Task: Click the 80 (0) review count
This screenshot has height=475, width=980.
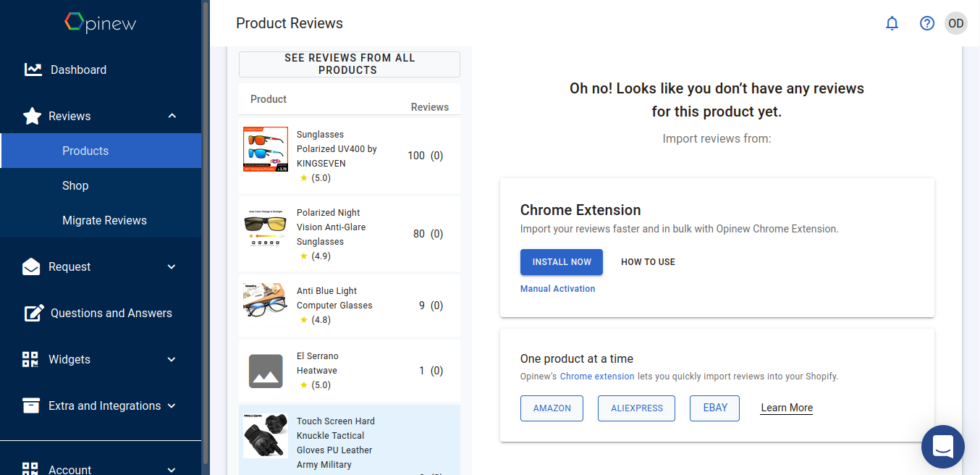Action: coord(428,234)
